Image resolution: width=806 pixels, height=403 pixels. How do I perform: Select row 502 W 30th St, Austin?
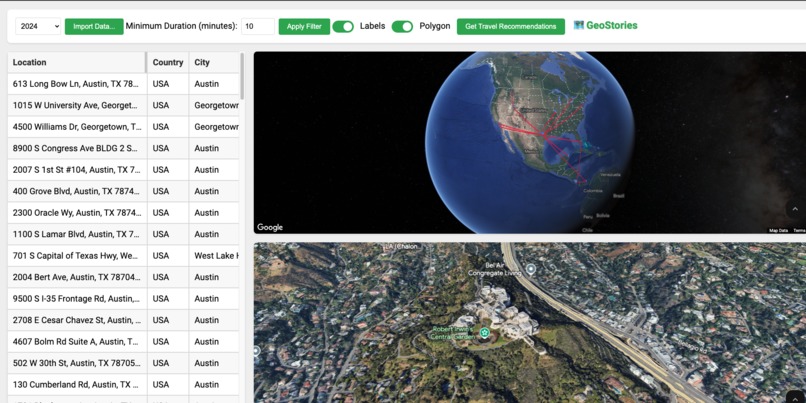[x=123, y=363]
